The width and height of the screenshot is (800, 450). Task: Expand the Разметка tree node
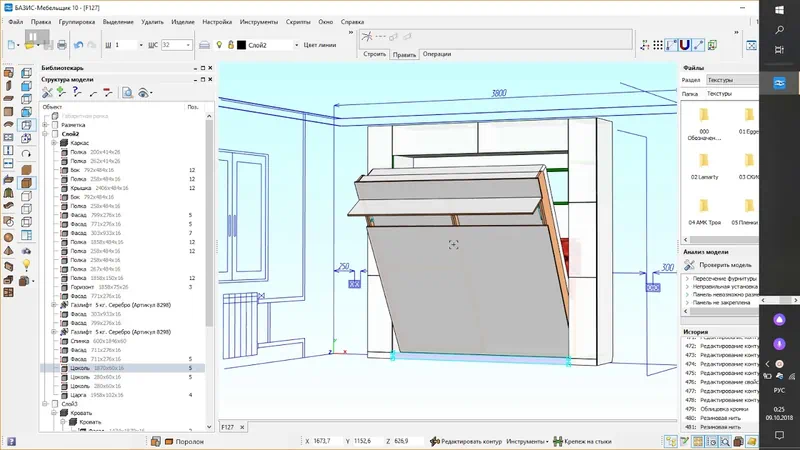coord(45,124)
